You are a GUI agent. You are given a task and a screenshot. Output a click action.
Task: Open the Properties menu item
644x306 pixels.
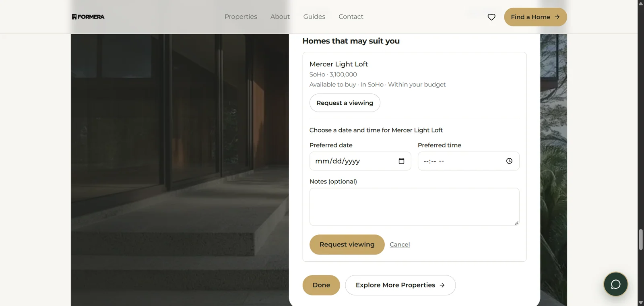click(x=241, y=17)
